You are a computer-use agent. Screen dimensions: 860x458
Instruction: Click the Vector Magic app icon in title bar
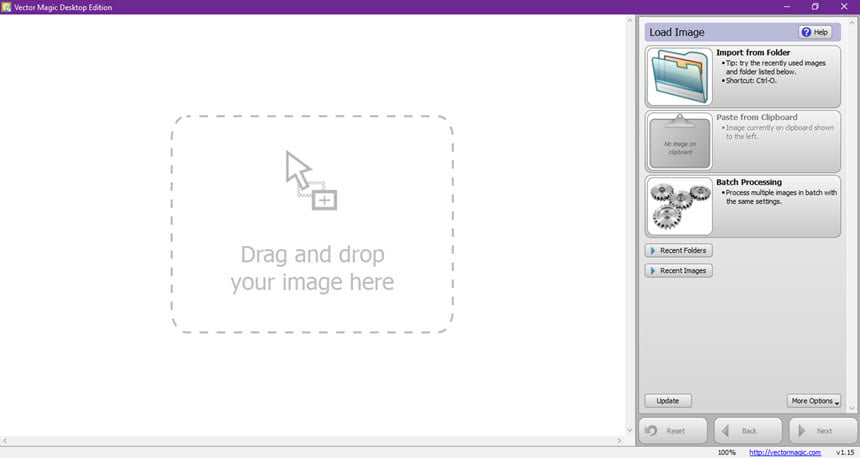[x=6, y=7]
